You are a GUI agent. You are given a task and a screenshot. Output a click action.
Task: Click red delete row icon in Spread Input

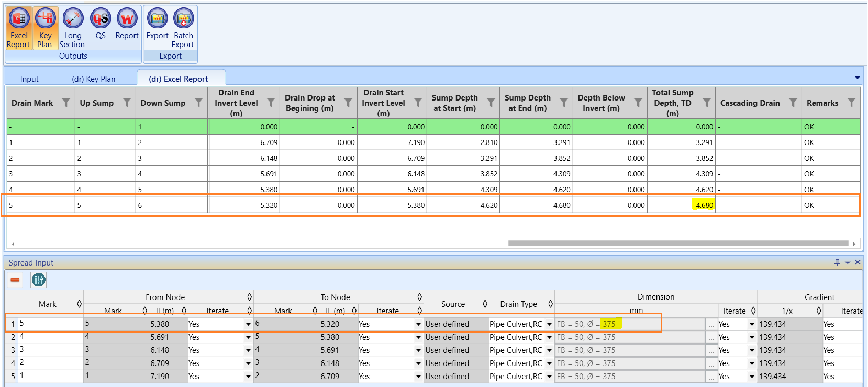[15, 280]
